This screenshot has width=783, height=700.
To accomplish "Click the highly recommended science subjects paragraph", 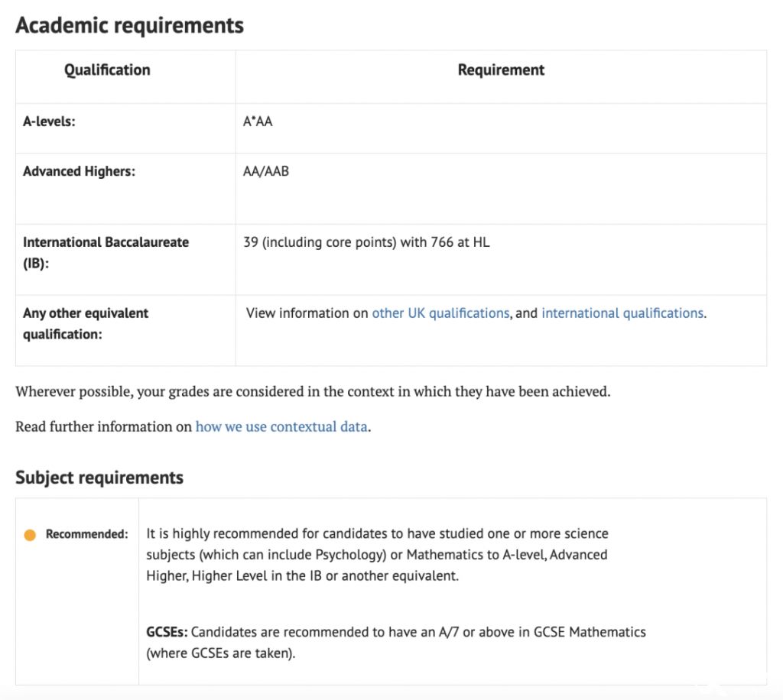I will click(377, 555).
